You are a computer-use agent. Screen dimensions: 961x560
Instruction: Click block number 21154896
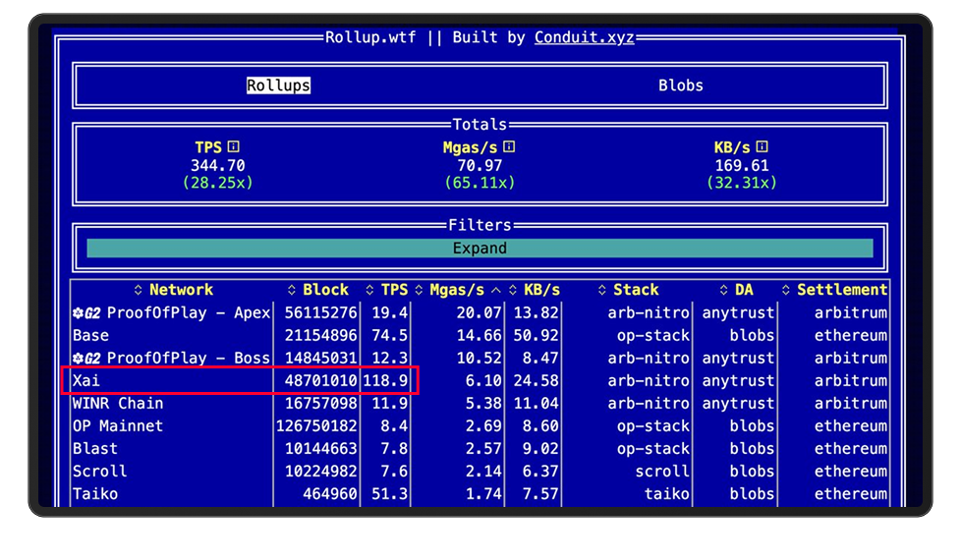(x=320, y=336)
